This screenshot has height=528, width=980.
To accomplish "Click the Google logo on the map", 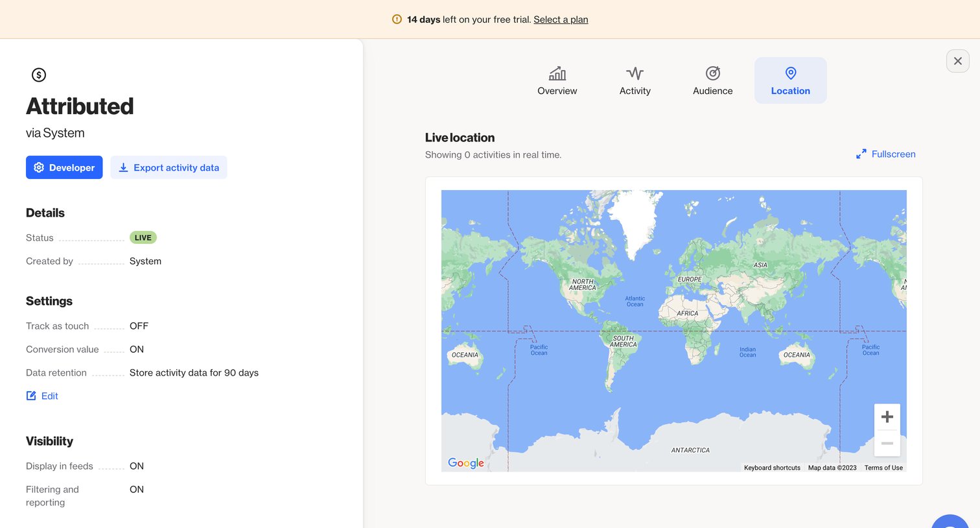I will (x=466, y=462).
